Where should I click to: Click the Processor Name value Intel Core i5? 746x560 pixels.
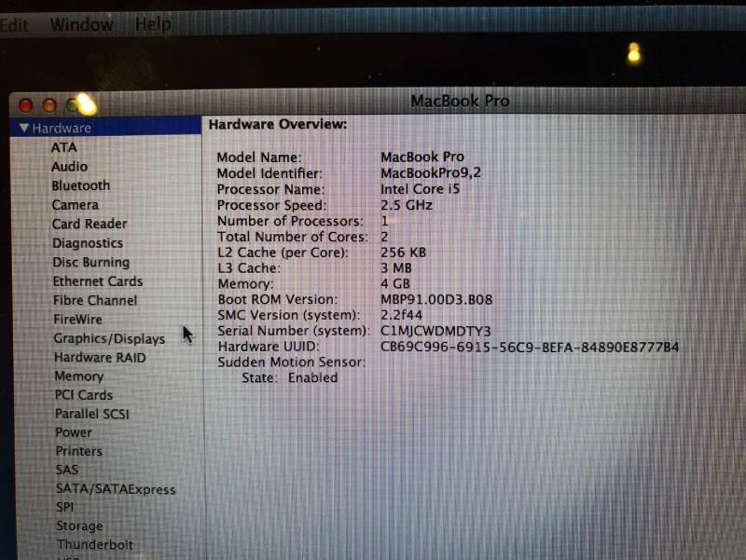tap(421, 189)
